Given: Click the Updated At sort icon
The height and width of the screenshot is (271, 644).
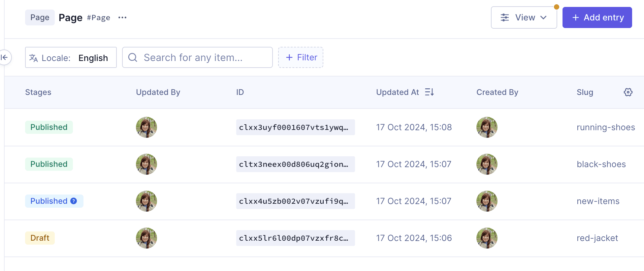Looking at the screenshot, I should tap(429, 92).
